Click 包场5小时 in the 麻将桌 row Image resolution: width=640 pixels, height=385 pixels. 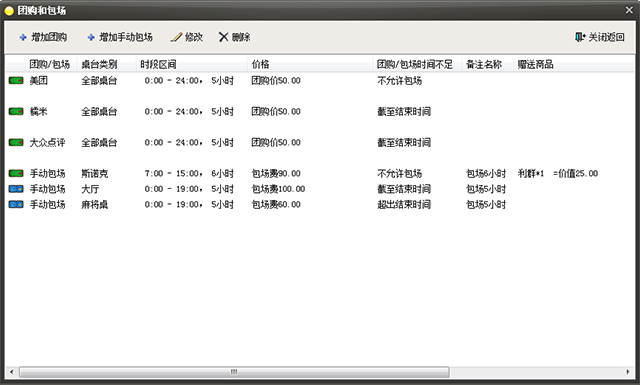(x=486, y=205)
